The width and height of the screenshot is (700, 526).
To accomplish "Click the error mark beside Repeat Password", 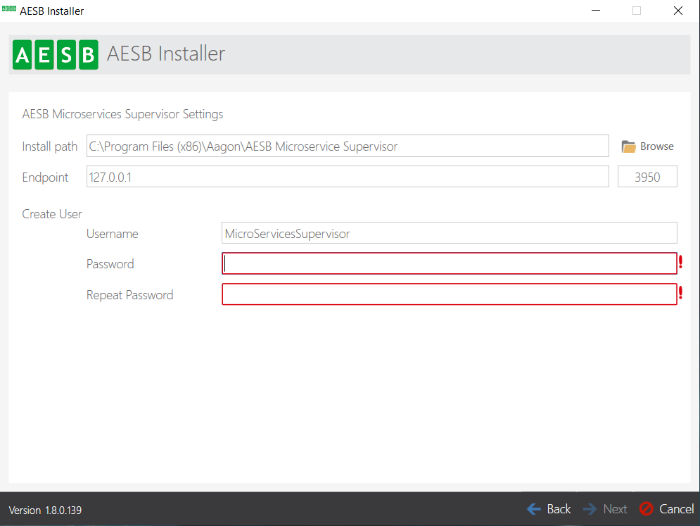I will (681, 294).
